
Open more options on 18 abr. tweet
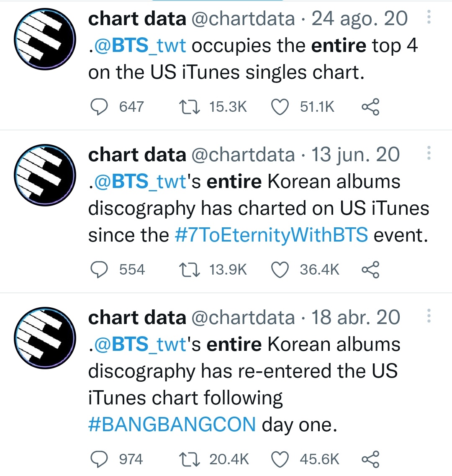click(x=429, y=316)
